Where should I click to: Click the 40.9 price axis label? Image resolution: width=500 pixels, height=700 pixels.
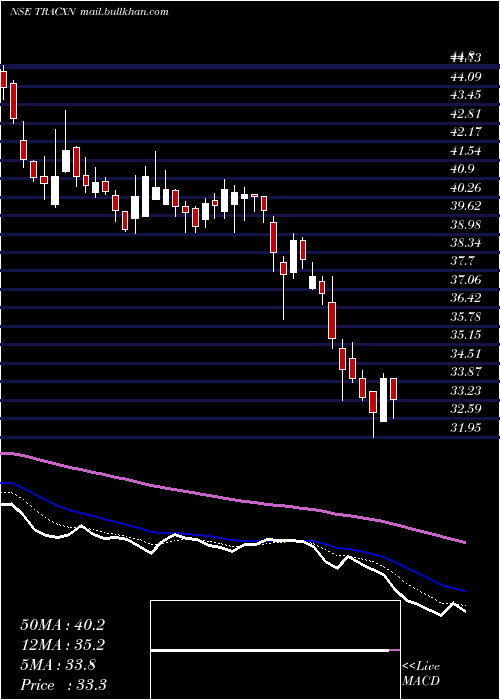click(462, 169)
